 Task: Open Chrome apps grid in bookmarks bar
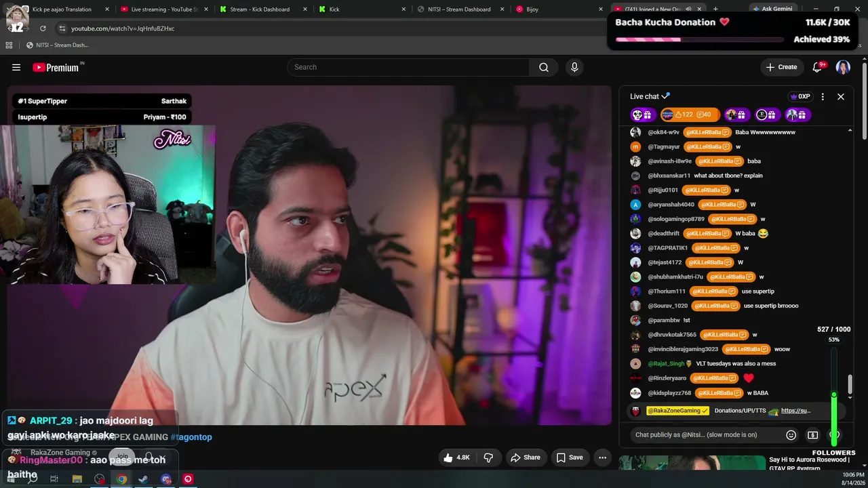point(9,45)
